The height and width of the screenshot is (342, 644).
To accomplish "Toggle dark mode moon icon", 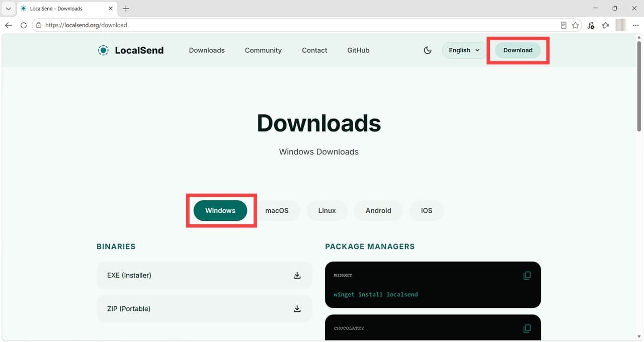I will [428, 50].
